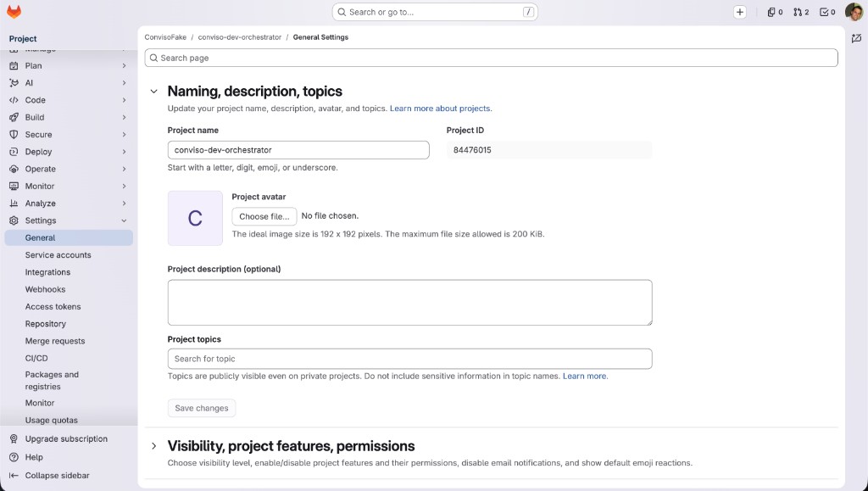Go to ConvisoFake breadcrumb
868x491 pixels.
165,37
